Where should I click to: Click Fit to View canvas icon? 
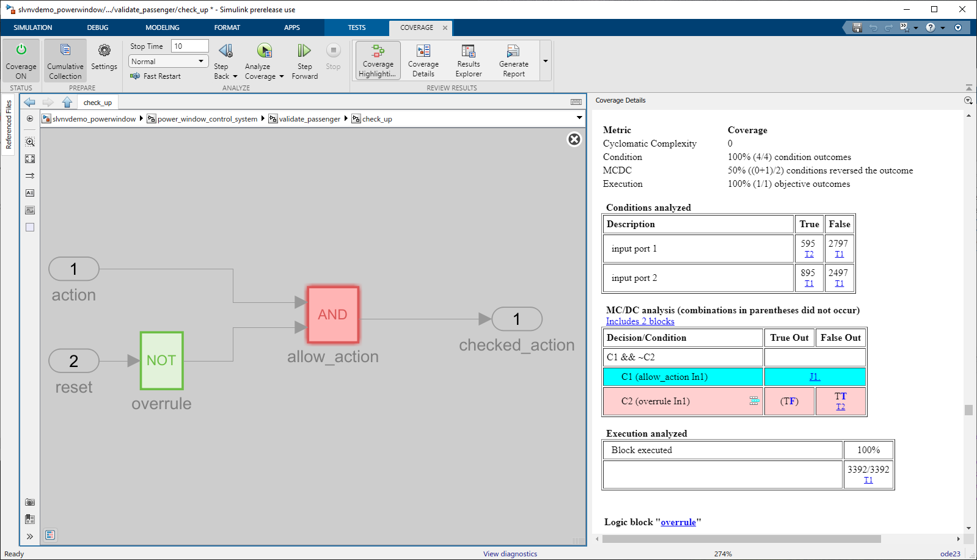30,159
